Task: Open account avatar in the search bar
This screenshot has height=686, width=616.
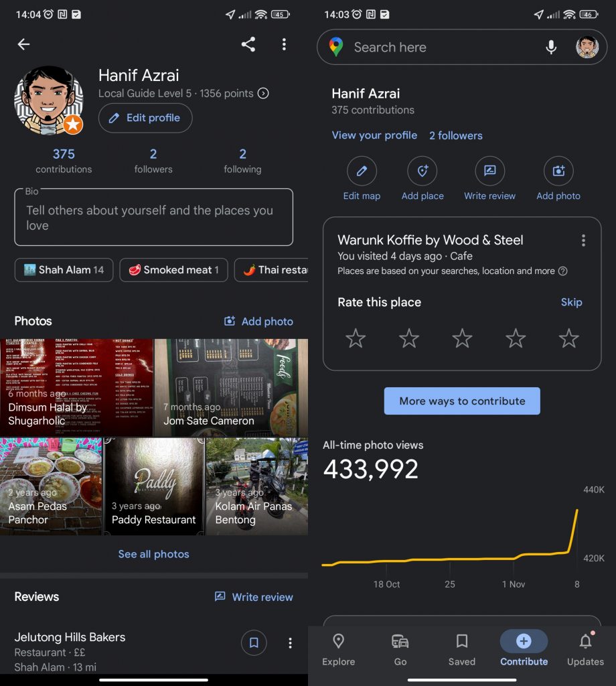Action: [x=587, y=47]
